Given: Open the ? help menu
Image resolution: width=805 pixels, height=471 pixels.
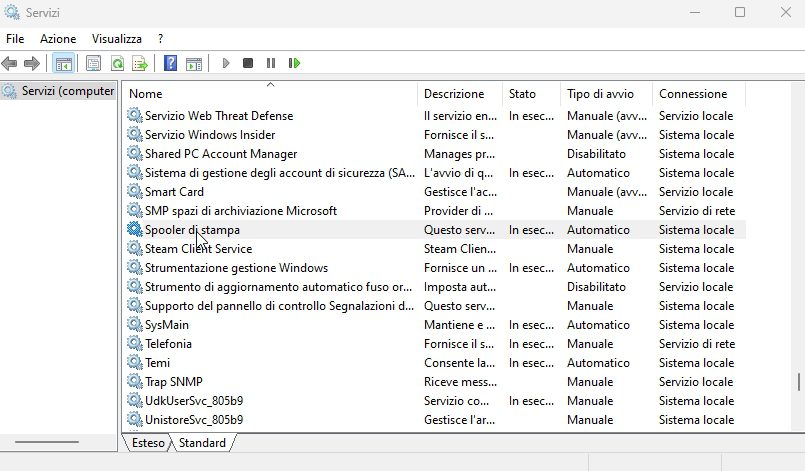Looking at the screenshot, I should 161,39.
